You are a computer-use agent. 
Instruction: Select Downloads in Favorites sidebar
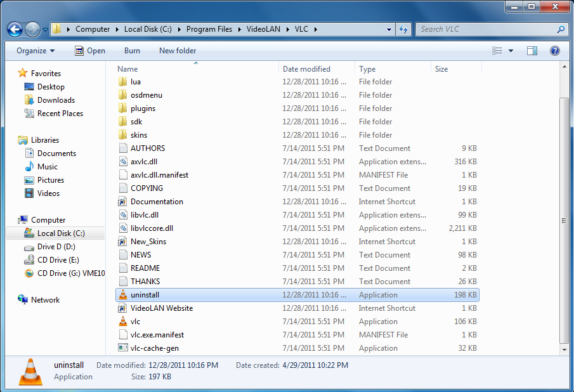(x=56, y=100)
